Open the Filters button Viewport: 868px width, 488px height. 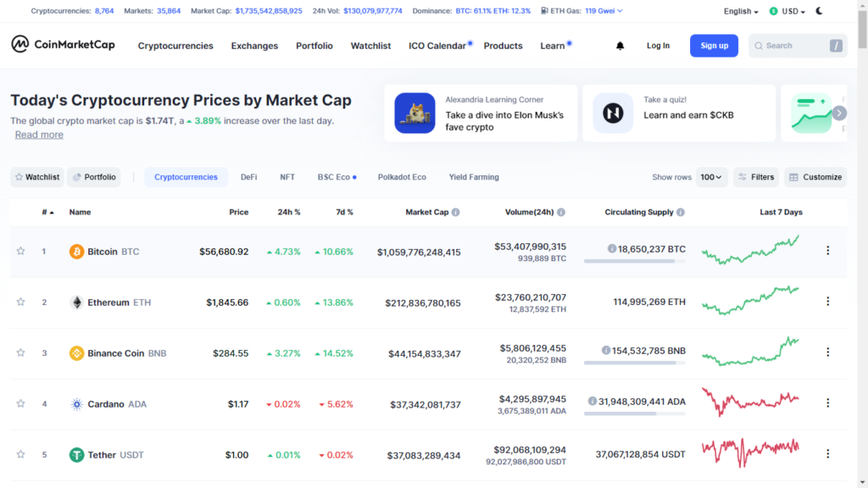[756, 177]
